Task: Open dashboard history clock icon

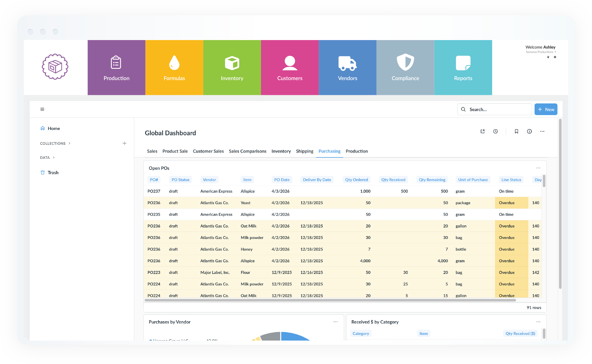Action: pos(496,131)
